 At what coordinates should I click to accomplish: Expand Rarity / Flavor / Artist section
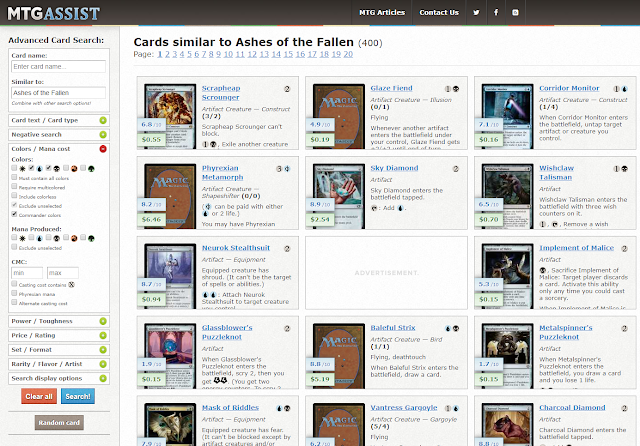(59, 364)
